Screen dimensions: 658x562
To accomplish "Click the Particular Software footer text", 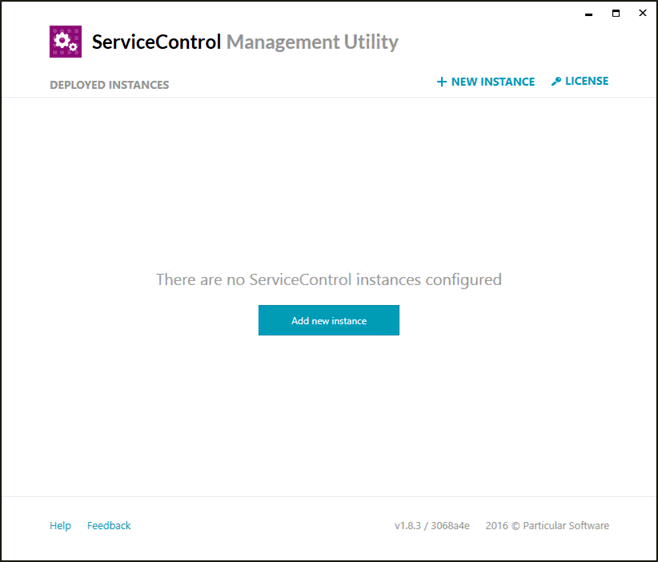I will pos(566,525).
